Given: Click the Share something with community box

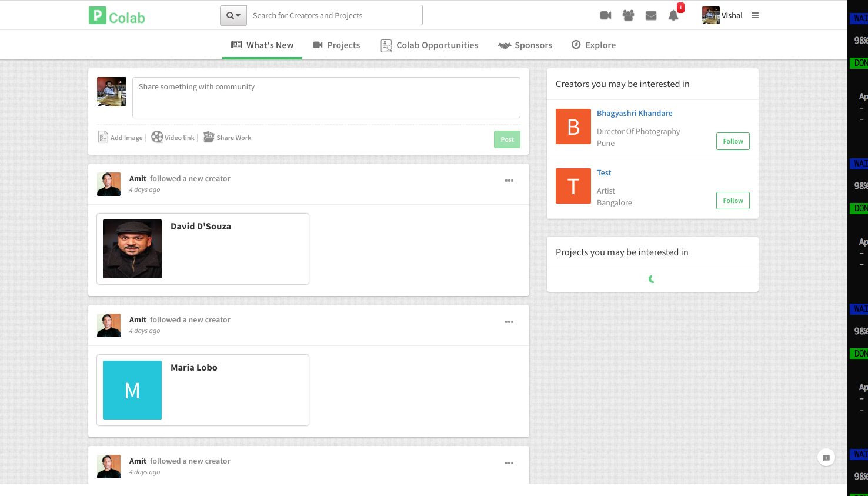Looking at the screenshot, I should [326, 98].
